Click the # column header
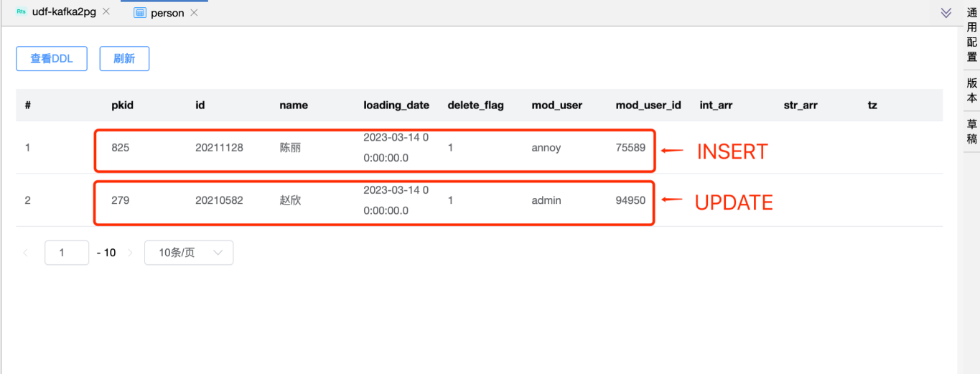The height and width of the screenshot is (374, 980). tap(28, 105)
